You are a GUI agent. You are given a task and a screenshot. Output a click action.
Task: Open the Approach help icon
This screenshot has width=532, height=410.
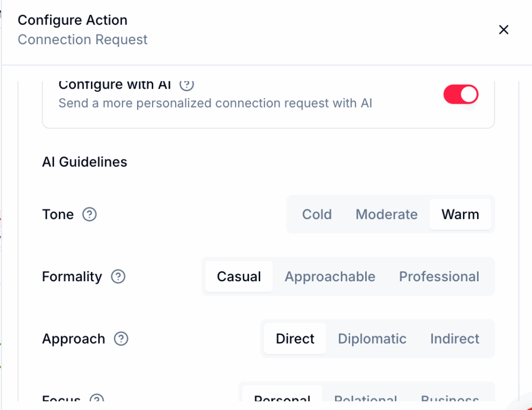(x=121, y=339)
